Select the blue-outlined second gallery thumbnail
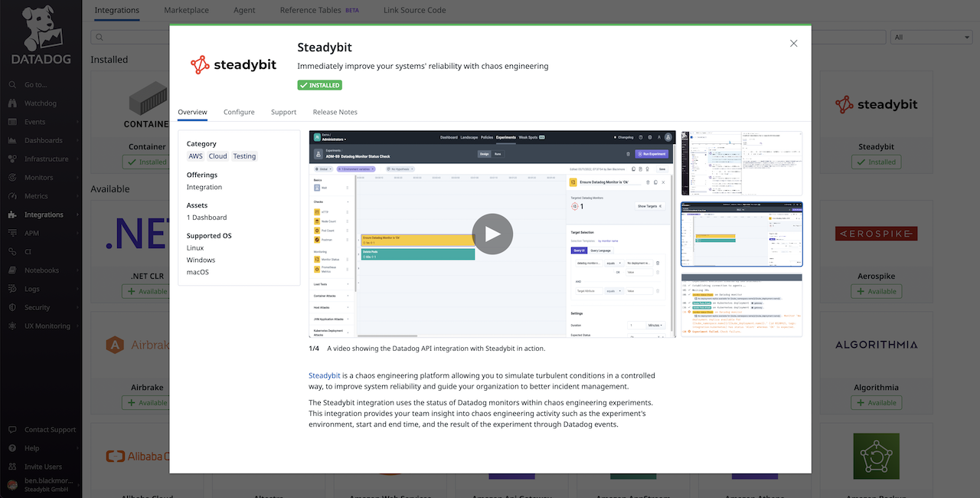Viewport: 980px width, 498px height. coord(742,234)
